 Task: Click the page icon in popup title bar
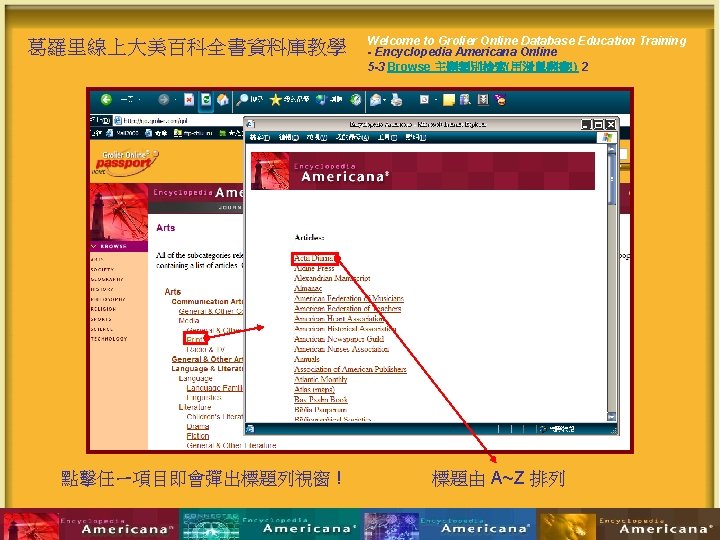250,124
